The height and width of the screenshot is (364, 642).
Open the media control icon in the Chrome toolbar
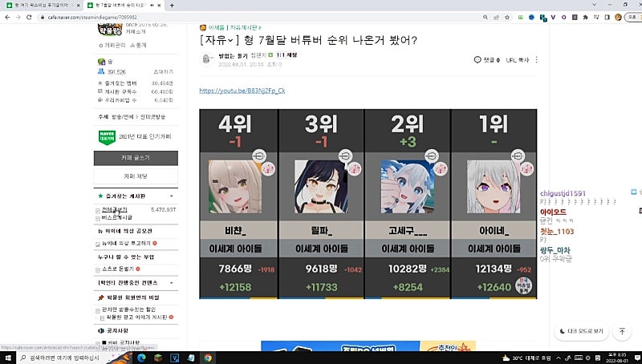(x=596, y=17)
